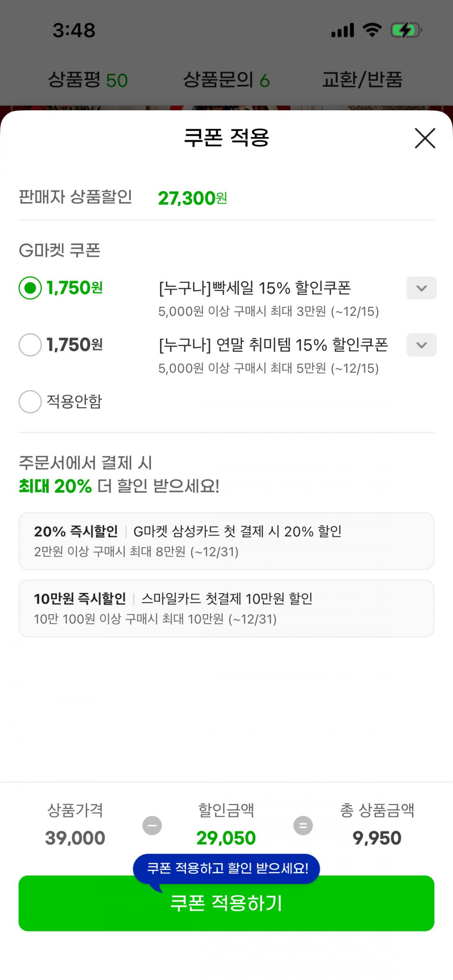
Task: Open the 상품평 50 tab
Action: coord(88,80)
